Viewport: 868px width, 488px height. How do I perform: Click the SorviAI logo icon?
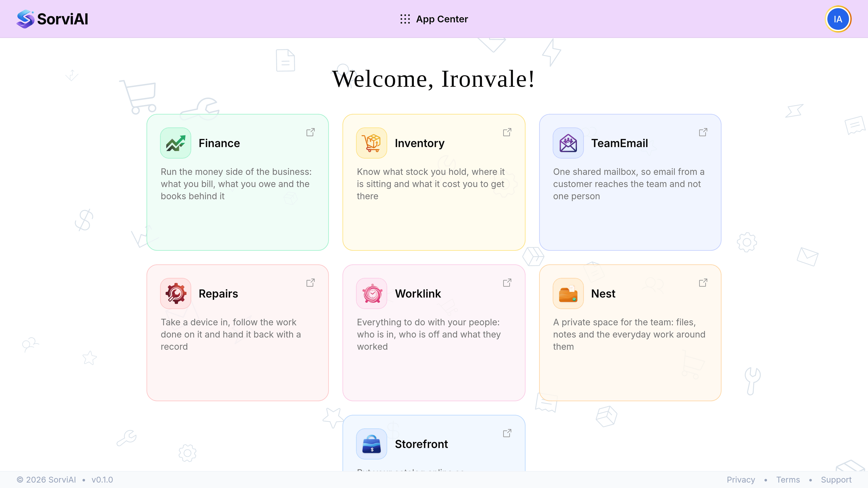pyautogui.click(x=25, y=19)
